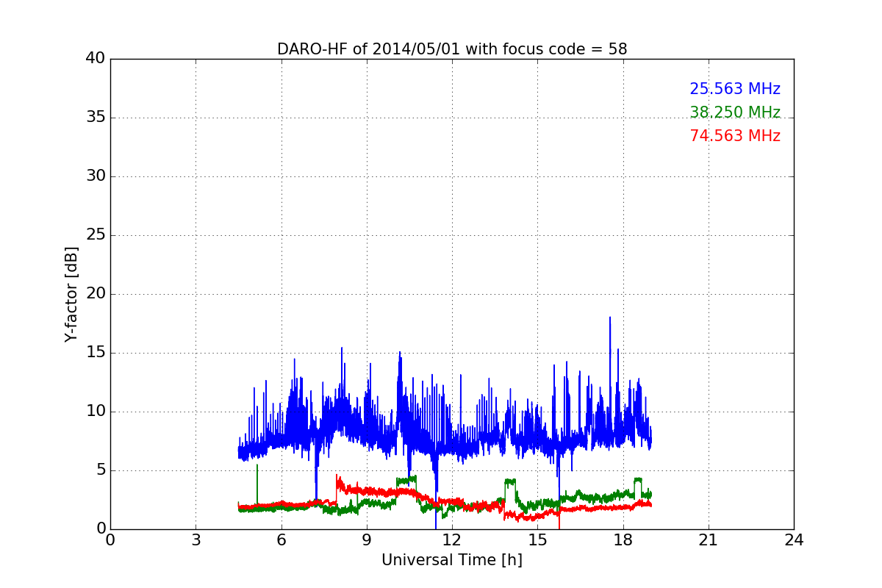882x588 pixels.
Task: Click the 'Universal Time [h]' axis label
Action: coord(452,560)
